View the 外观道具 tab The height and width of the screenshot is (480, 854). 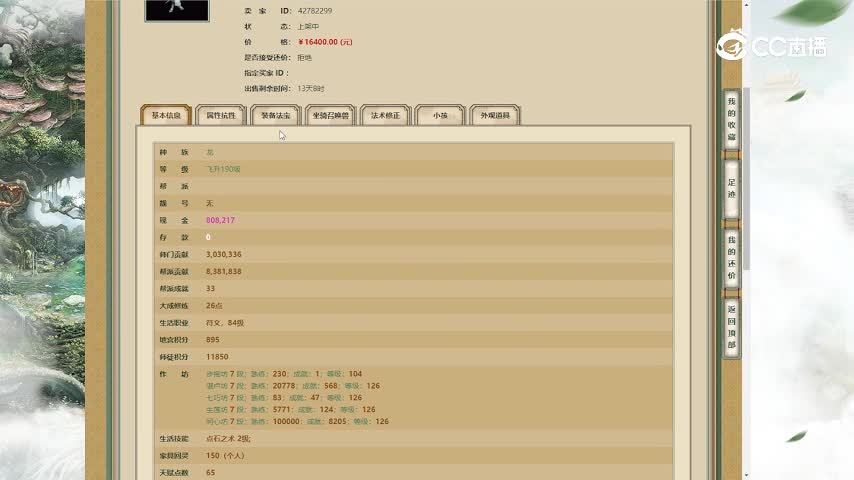pos(495,116)
